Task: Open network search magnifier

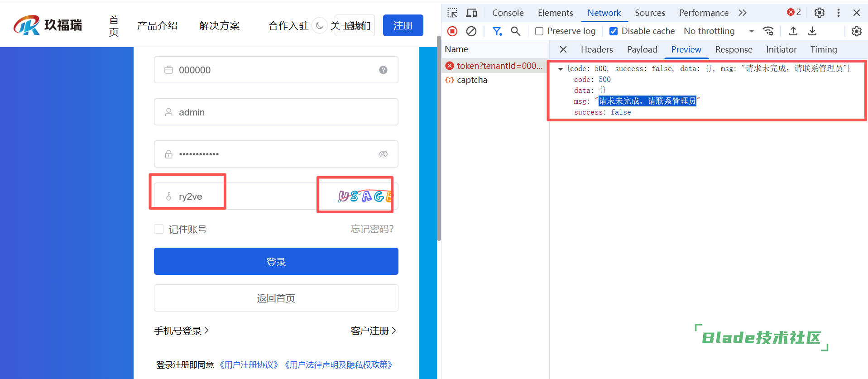Action: click(x=515, y=31)
